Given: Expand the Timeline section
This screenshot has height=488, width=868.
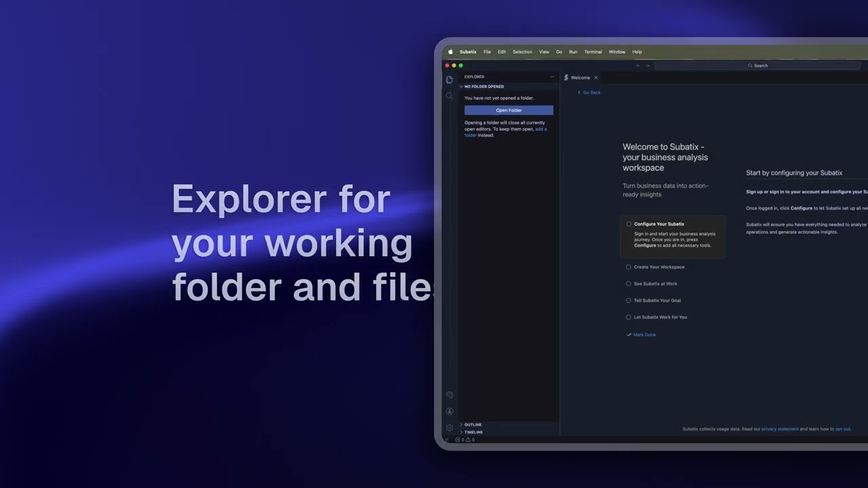Looking at the screenshot, I should [509, 432].
